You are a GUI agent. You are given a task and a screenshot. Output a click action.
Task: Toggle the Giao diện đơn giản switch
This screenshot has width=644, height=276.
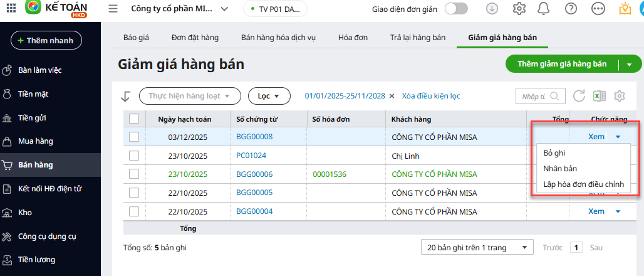[x=456, y=9]
